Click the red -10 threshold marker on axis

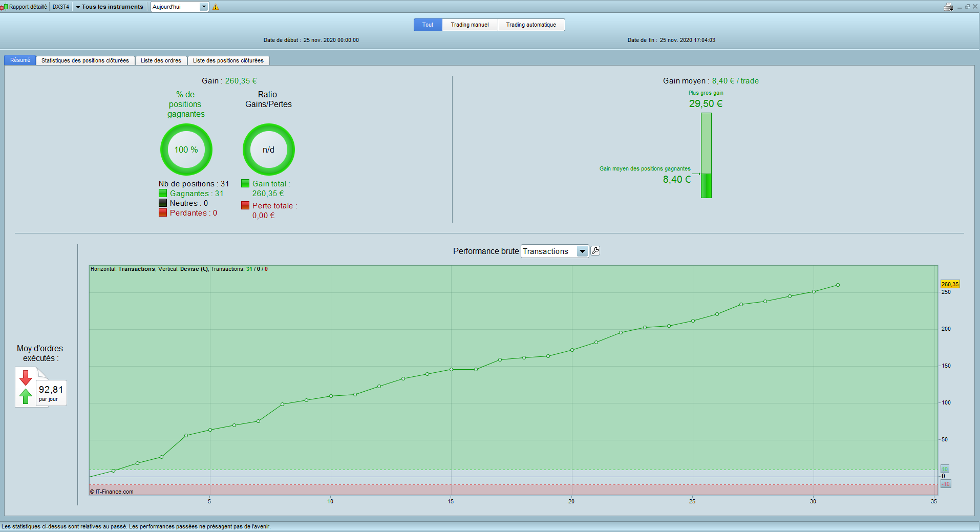point(946,484)
